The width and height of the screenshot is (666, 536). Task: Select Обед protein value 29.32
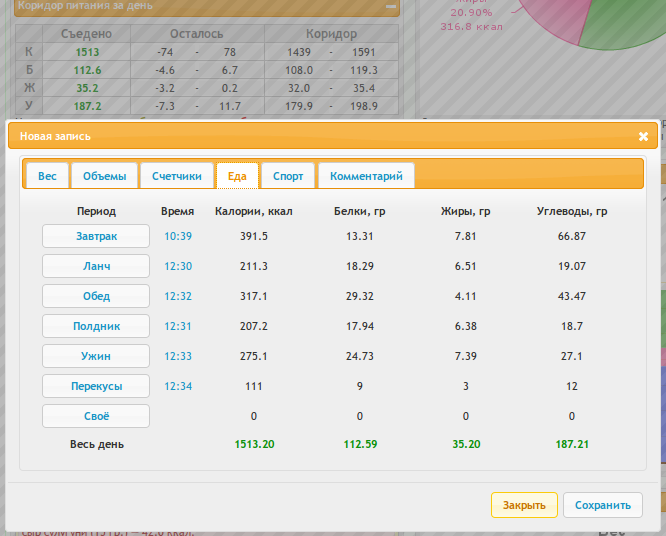point(360,296)
